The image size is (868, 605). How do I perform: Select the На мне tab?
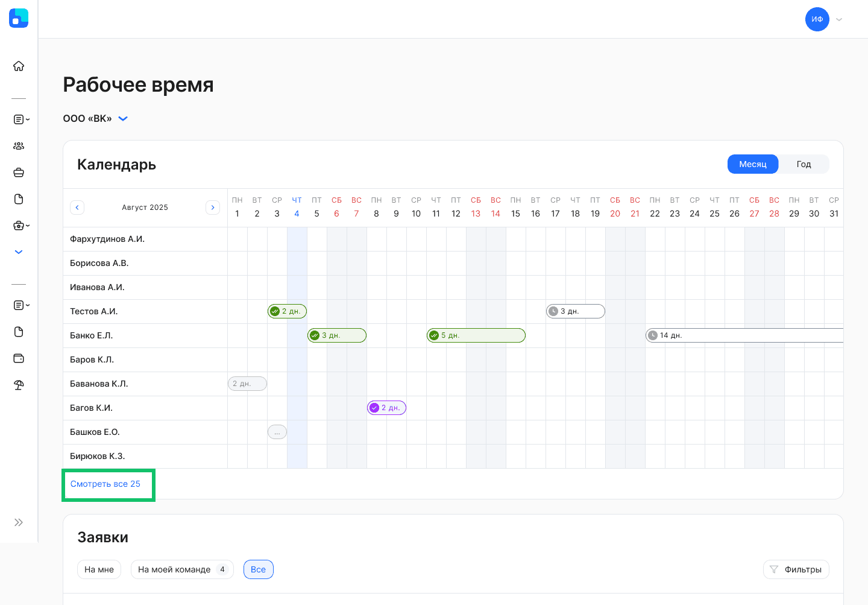99,569
